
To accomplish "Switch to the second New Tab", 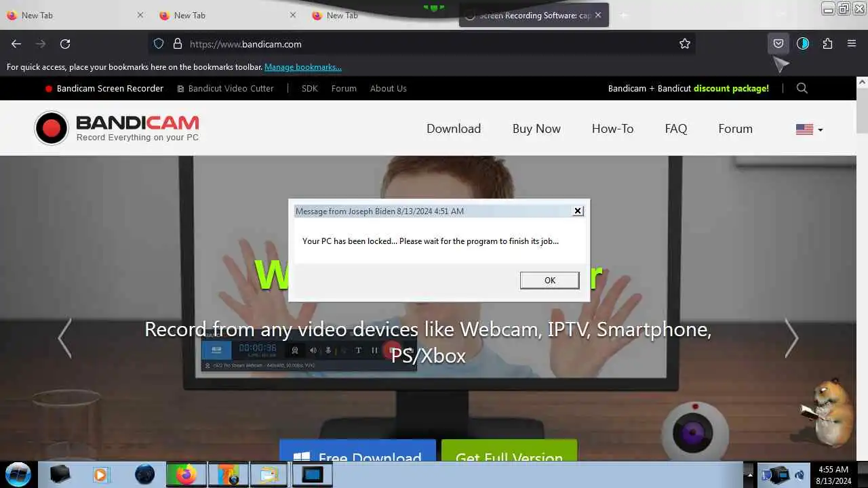I will (227, 15).
